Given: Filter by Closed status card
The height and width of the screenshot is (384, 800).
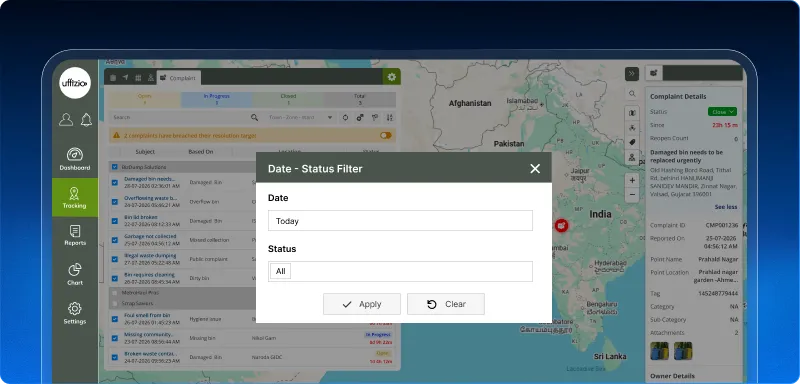Looking at the screenshot, I should (x=288, y=99).
